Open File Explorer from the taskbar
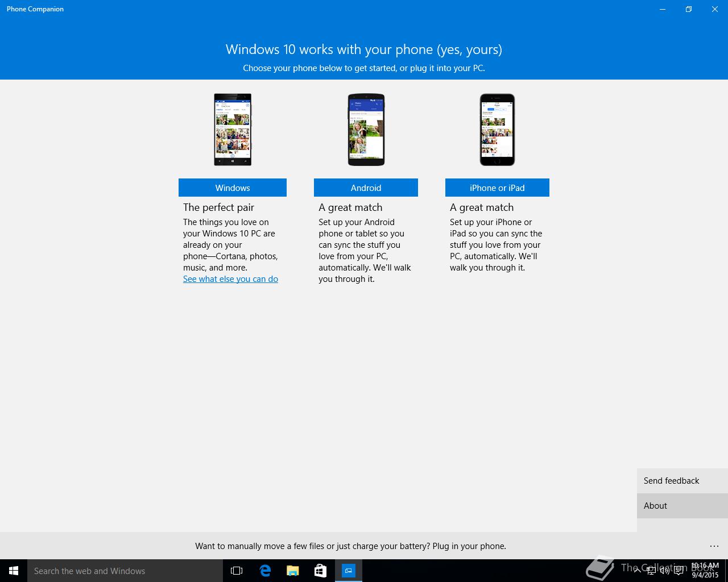The width and height of the screenshot is (728, 582). (x=292, y=571)
